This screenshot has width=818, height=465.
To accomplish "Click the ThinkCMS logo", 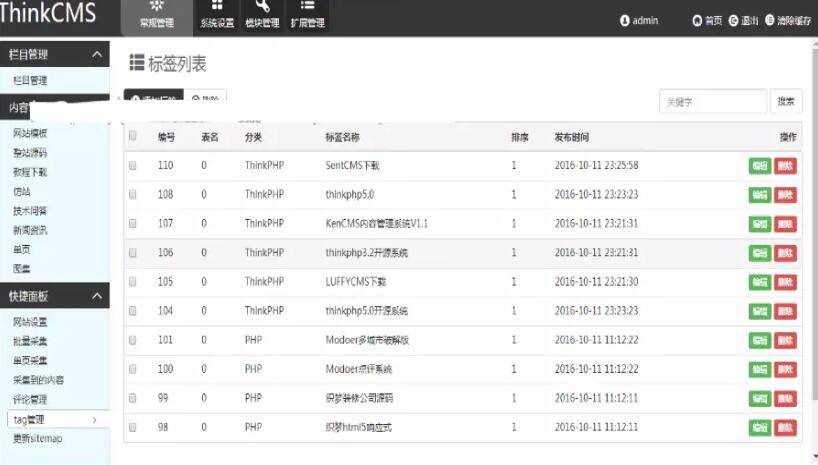I will point(48,13).
